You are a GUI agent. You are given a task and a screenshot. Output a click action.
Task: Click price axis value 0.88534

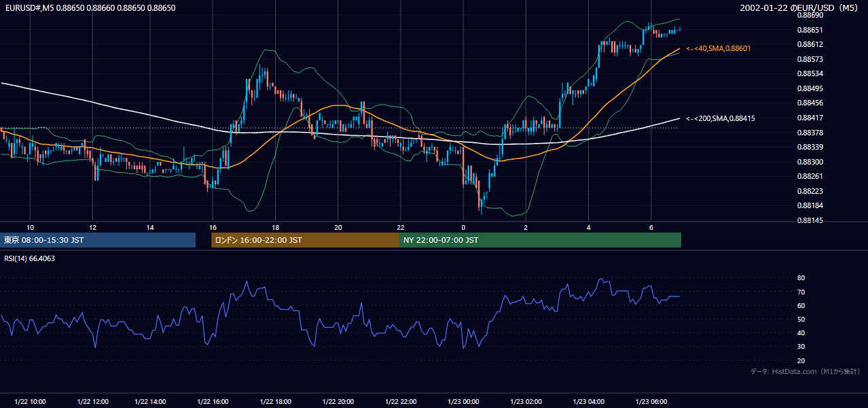tap(810, 73)
